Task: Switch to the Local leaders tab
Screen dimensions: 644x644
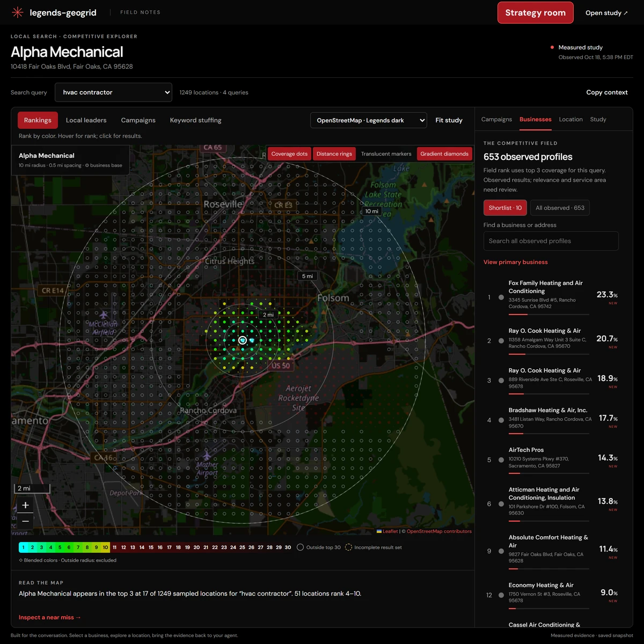Action: point(86,120)
